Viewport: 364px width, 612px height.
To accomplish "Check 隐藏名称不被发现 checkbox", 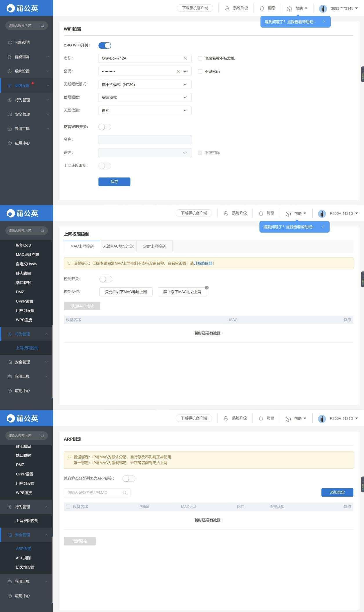I will point(200,58).
